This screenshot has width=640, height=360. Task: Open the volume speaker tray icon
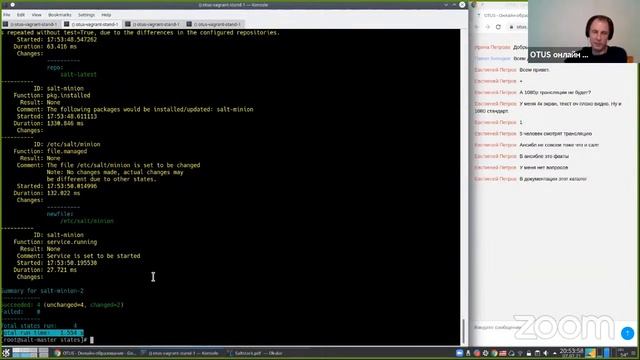546,353
